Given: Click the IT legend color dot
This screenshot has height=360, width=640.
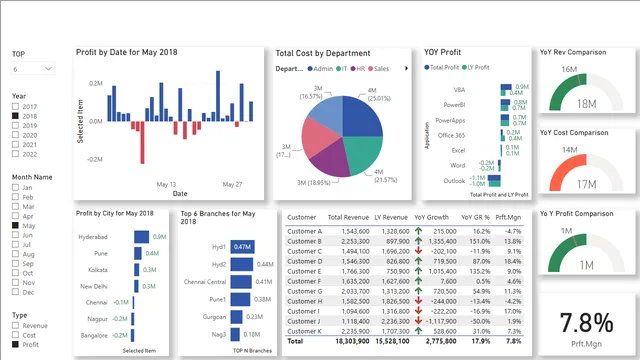Looking at the screenshot, I should (338, 69).
